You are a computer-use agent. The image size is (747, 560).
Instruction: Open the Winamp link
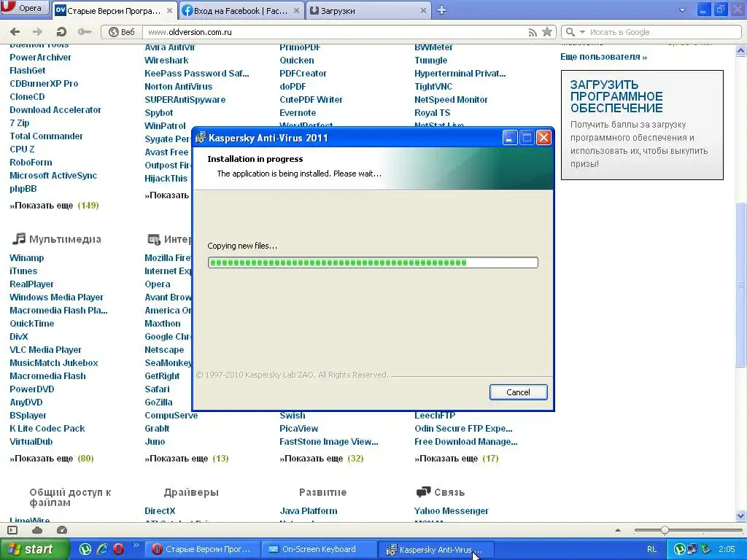point(27,257)
